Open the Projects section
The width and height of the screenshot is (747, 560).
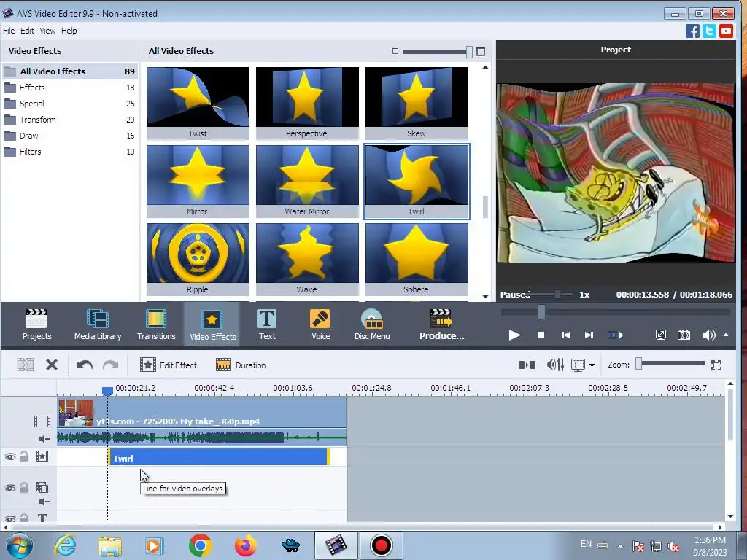point(36,324)
